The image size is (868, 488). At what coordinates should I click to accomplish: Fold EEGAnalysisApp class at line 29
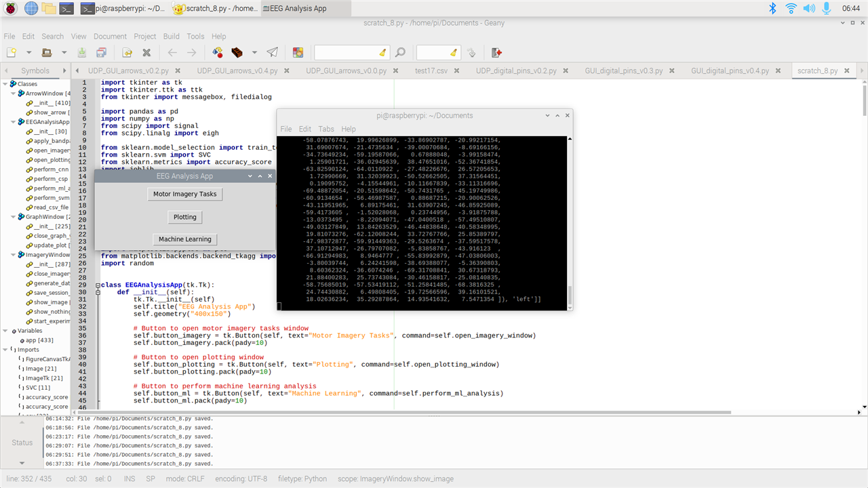[x=98, y=285]
